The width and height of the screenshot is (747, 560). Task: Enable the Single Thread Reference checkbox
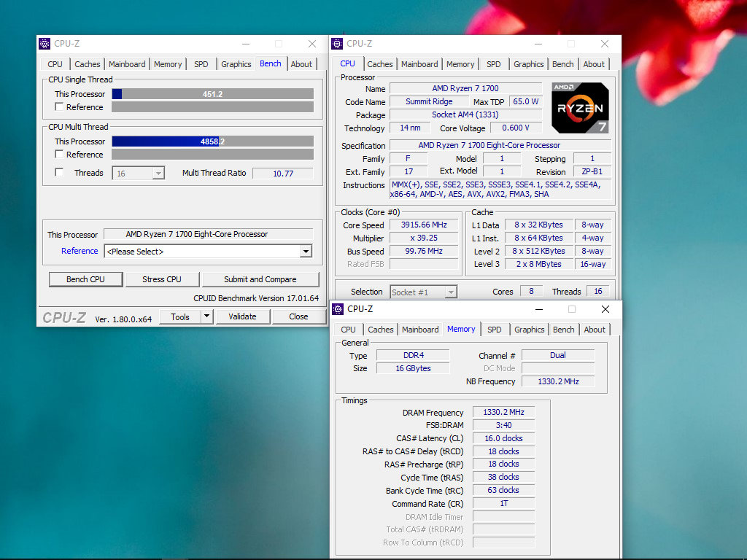(x=59, y=106)
